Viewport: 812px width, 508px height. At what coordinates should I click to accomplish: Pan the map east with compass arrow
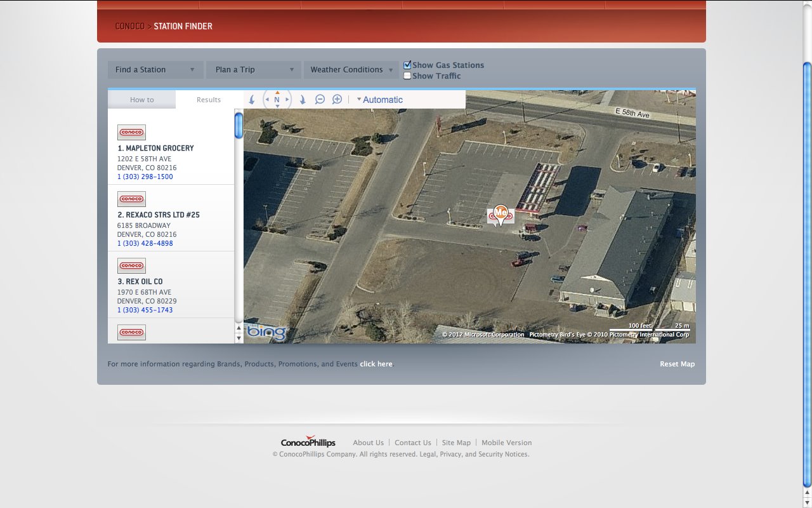pos(287,100)
